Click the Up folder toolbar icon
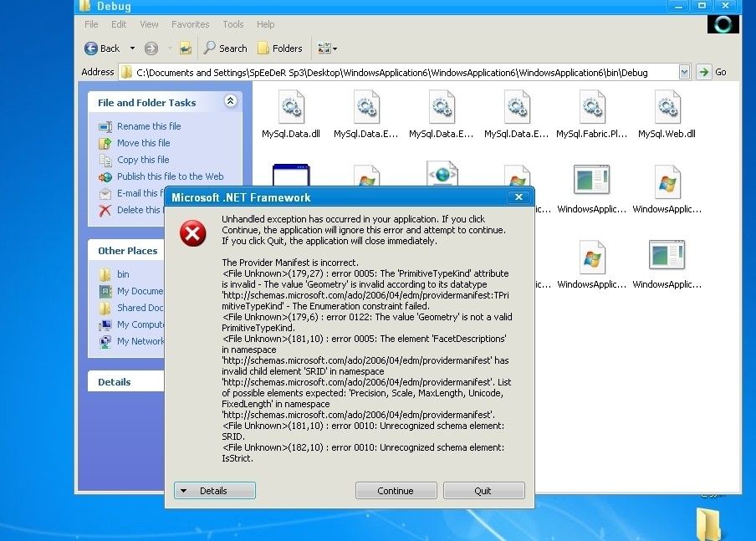The width and height of the screenshot is (756, 541). click(185, 48)
